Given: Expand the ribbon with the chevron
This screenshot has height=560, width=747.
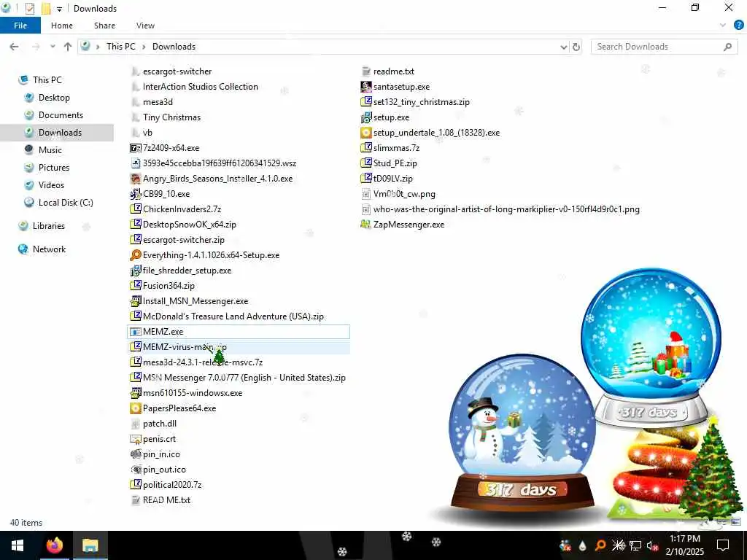Looking at the screenshot, I should 723,26.
